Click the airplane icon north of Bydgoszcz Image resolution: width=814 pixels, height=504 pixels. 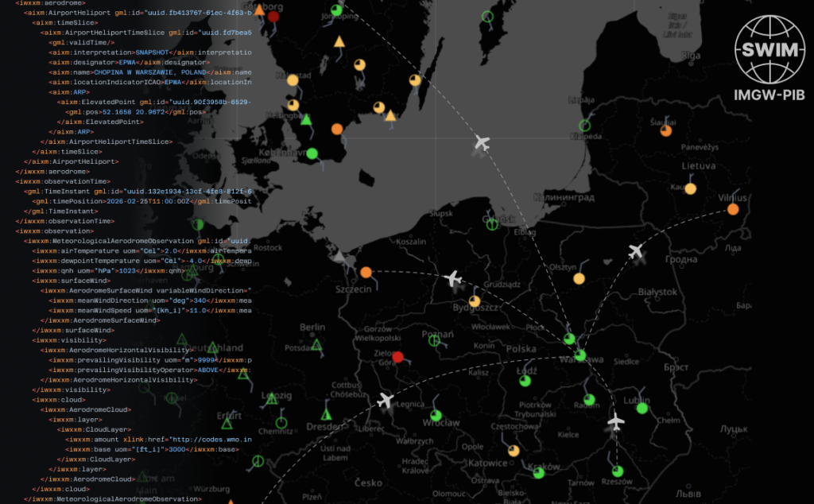click(x=452, y=279)
